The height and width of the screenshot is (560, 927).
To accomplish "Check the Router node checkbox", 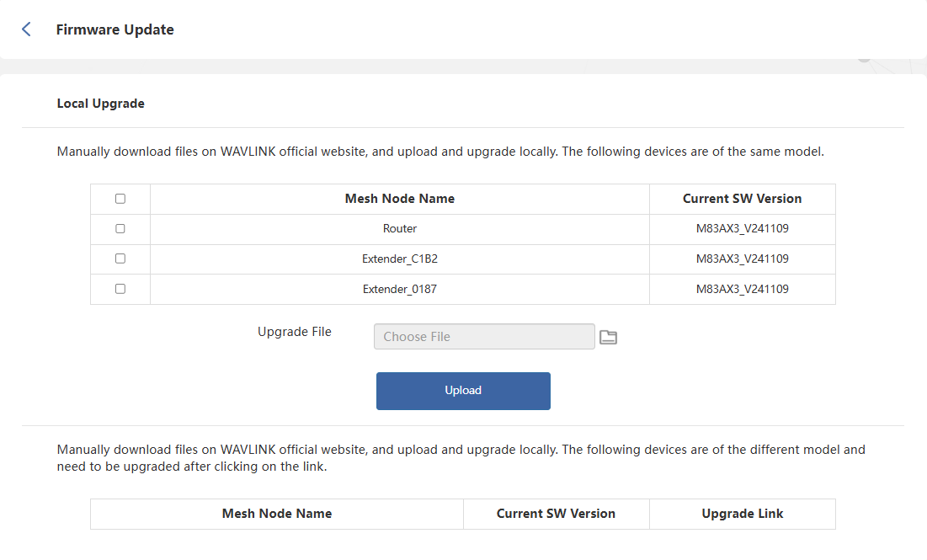I will (x=120, y=228).
